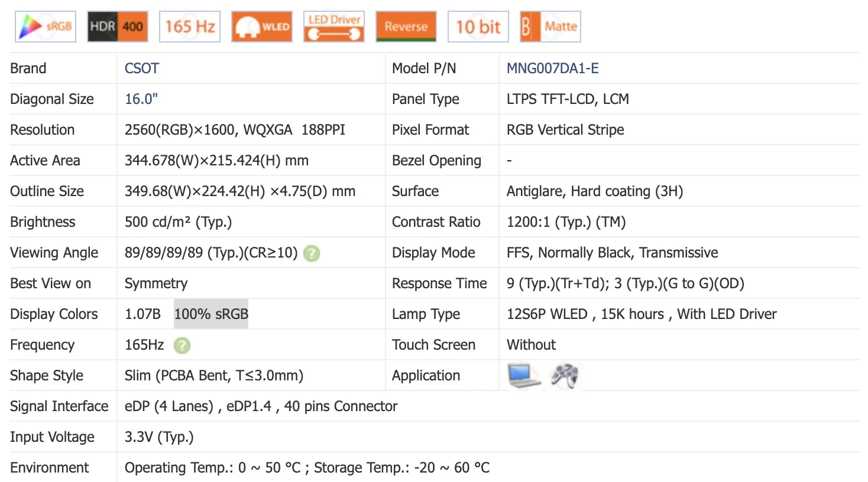Screen dimensions: 868x482
Task: Click the Model P/N label
Action: click(424, 69)
